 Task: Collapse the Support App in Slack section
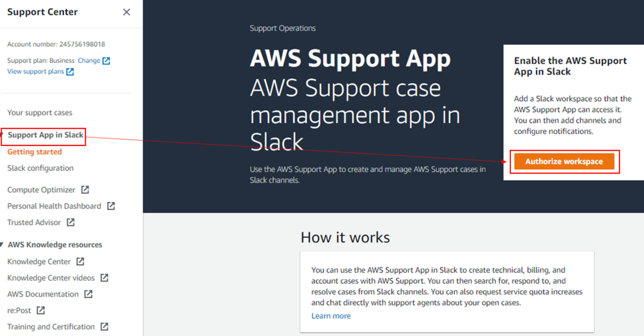click(3, 135)
